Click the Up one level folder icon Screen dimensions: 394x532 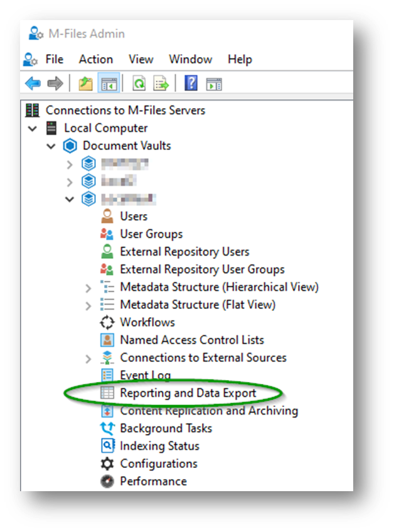[x=85, y=83]
